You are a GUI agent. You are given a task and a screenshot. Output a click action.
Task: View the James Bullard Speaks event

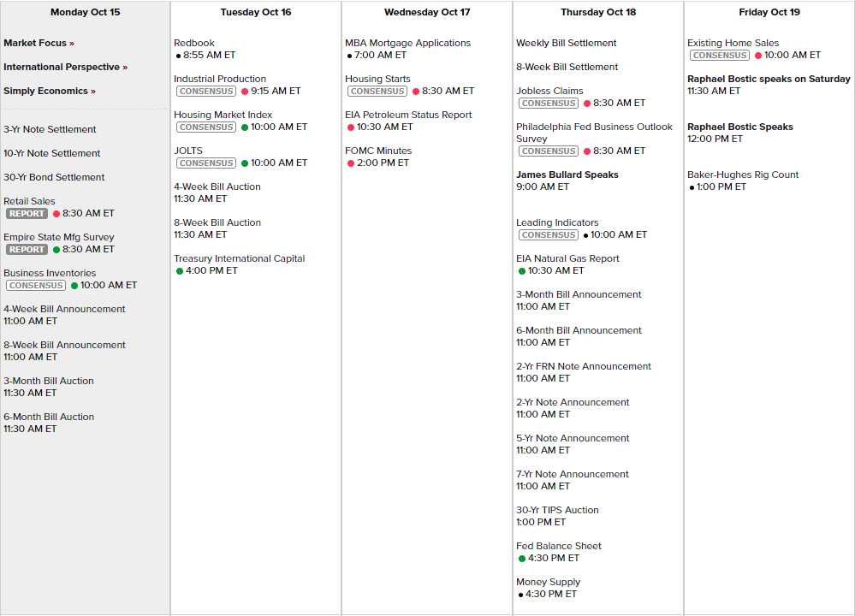(567, 175)
